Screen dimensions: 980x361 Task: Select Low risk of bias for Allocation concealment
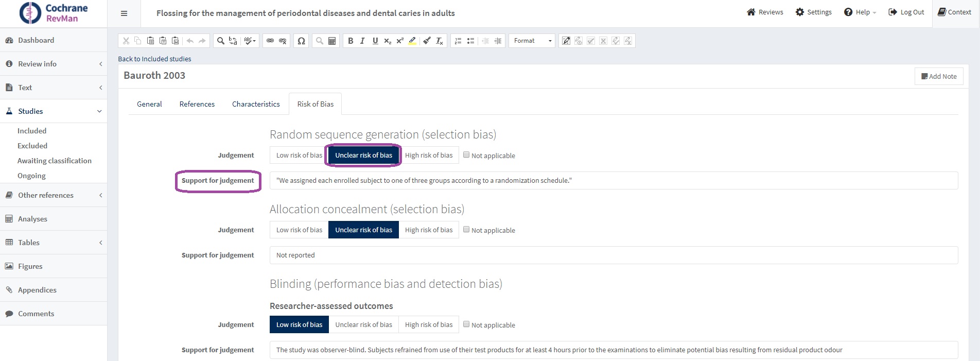(x=299, y=230)
